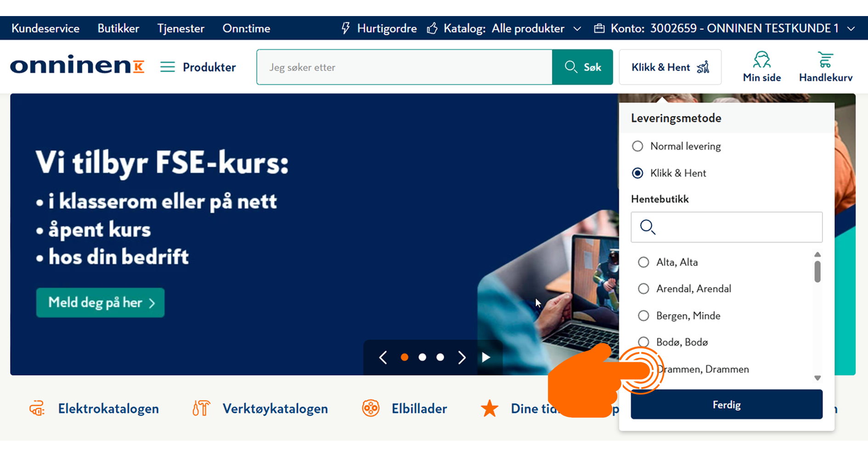Click the Elektrokatalogen cable icon
The height and width of the screenshot is (459, 868).
[x=37, y=408]
